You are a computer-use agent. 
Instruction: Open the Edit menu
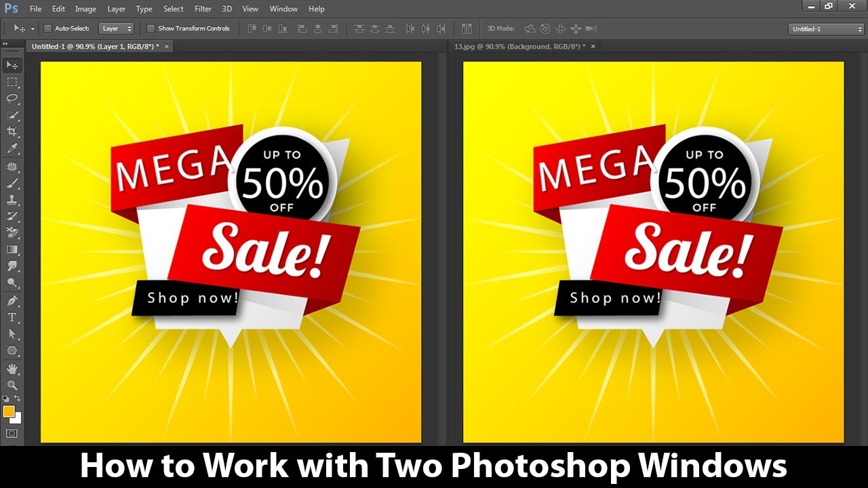point(58,9)
